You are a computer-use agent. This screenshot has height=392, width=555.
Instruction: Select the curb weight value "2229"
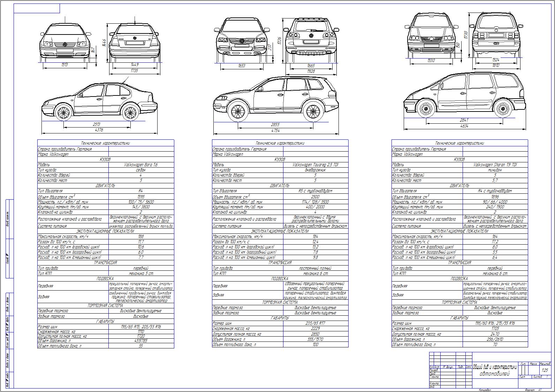[315, 329]
